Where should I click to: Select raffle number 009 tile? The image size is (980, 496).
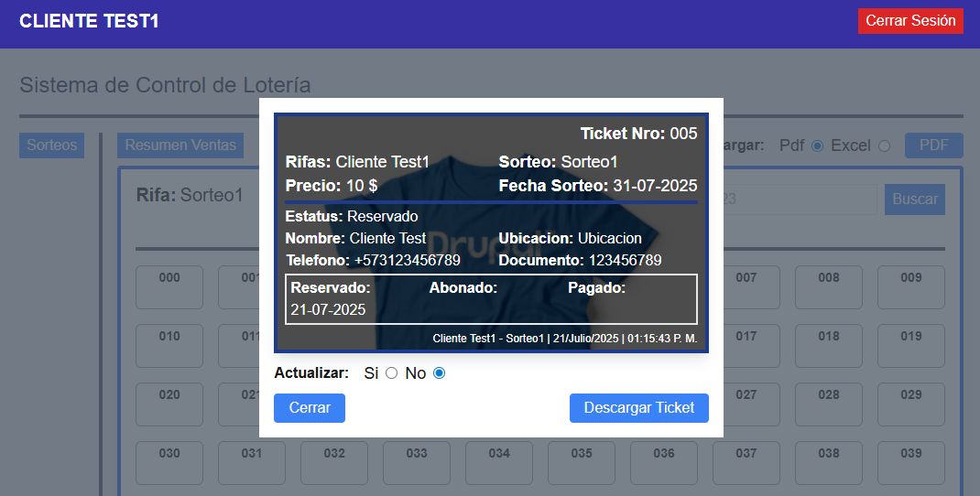coord(910,287)
